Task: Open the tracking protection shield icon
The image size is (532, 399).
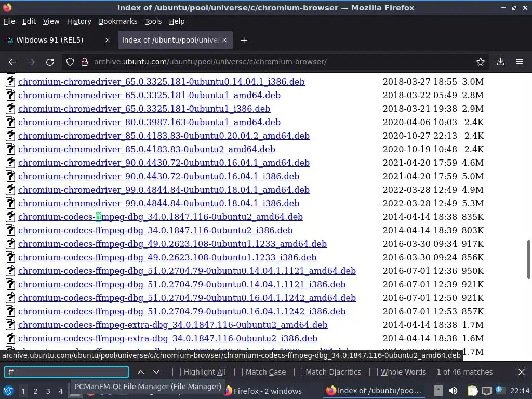Action: [70, 62]
